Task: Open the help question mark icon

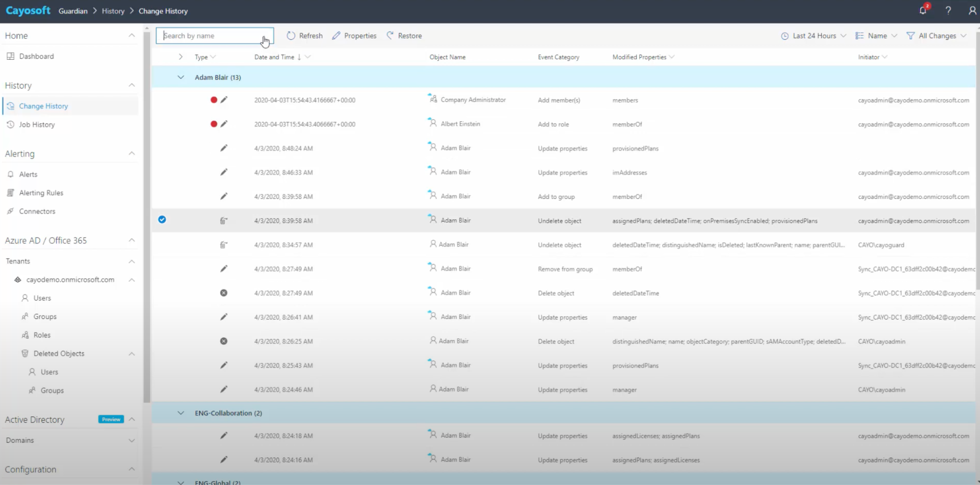Action: coord(948,10)
